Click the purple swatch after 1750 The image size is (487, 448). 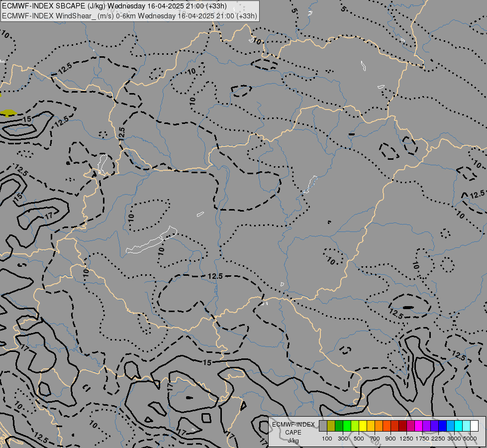(426, 426)
